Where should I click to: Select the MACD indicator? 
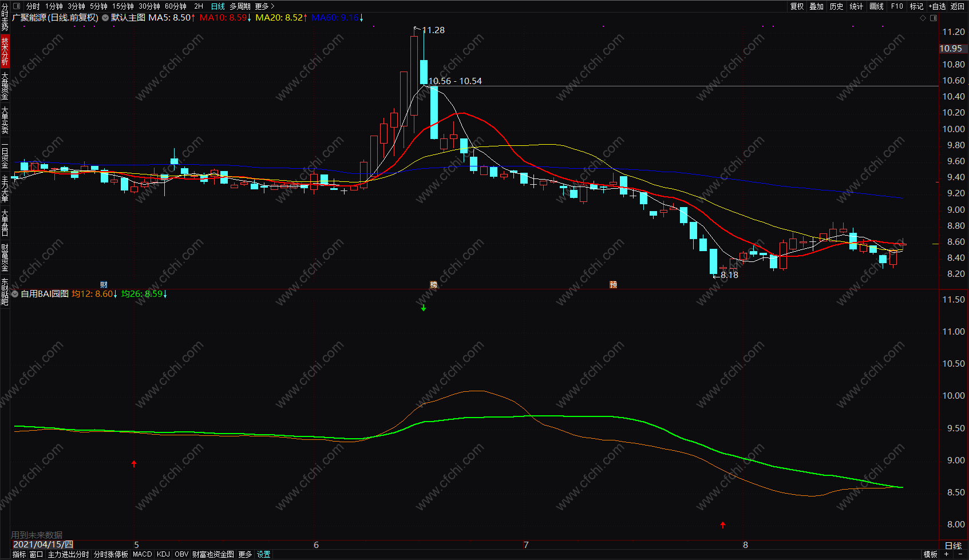pyautogui.click(x=143, y=555)
